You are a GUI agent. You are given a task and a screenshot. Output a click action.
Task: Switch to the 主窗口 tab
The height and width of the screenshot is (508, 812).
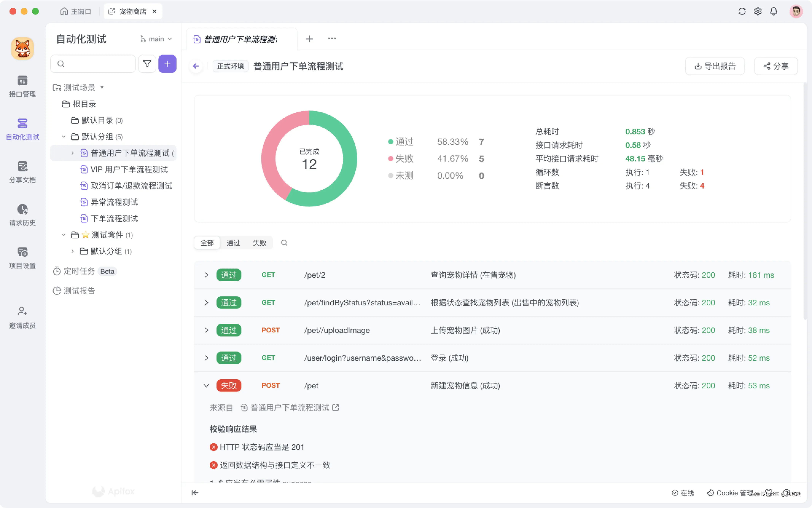click(x=76, y=11)
